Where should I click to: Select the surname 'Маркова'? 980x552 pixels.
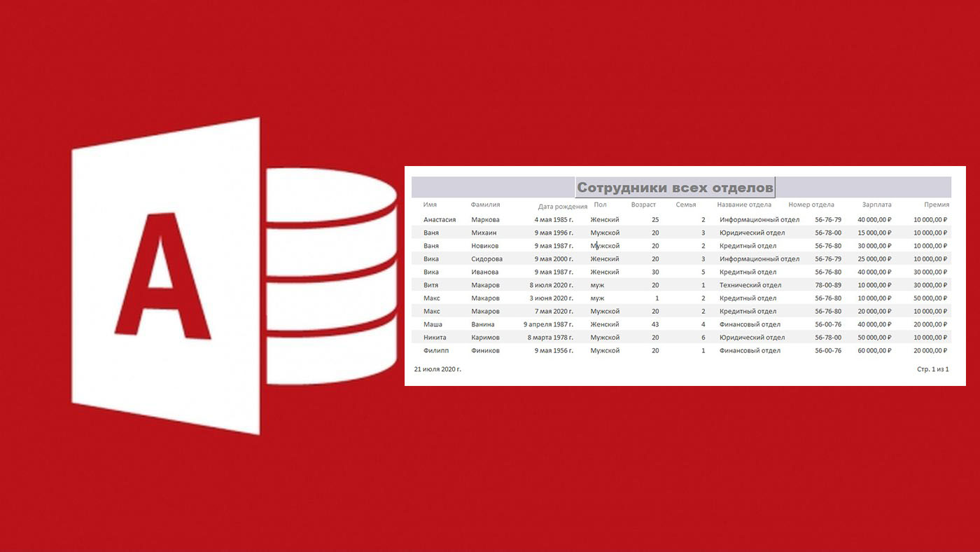pyautogui.click(x=486, y=219)
